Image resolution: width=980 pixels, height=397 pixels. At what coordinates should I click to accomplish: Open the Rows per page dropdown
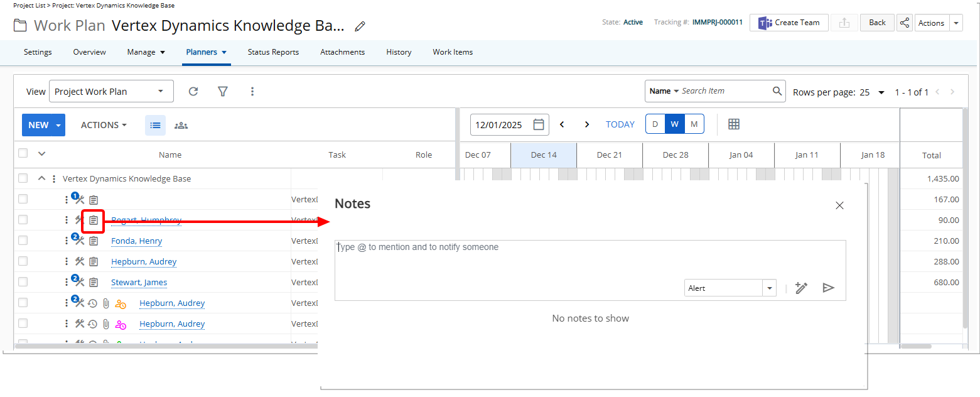coord(871,92)
